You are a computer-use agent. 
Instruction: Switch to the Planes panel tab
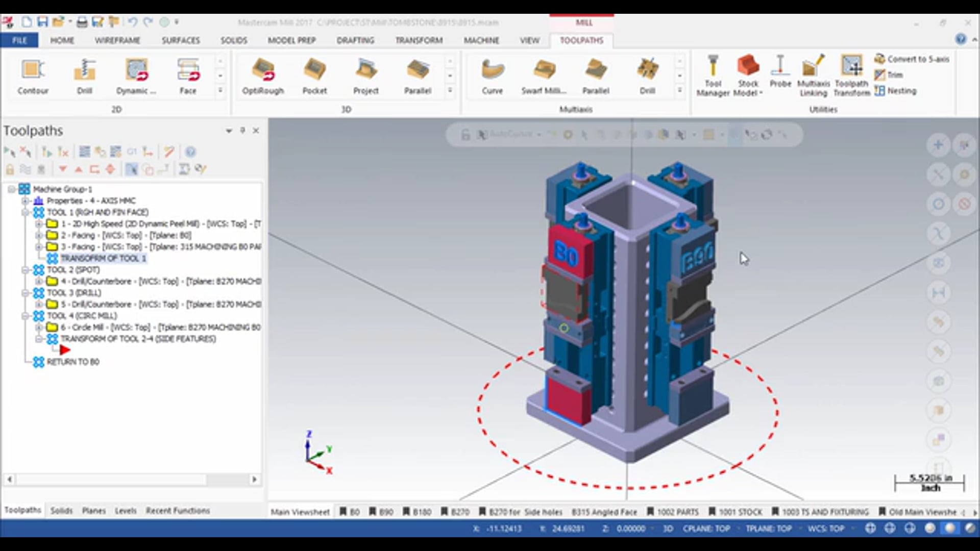tap(94, 511)
